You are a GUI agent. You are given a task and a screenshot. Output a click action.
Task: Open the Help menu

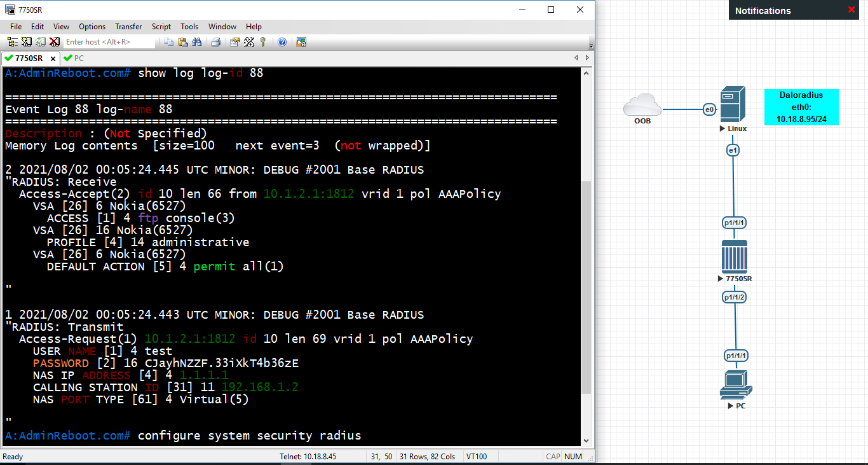click(x=254, y=27)
